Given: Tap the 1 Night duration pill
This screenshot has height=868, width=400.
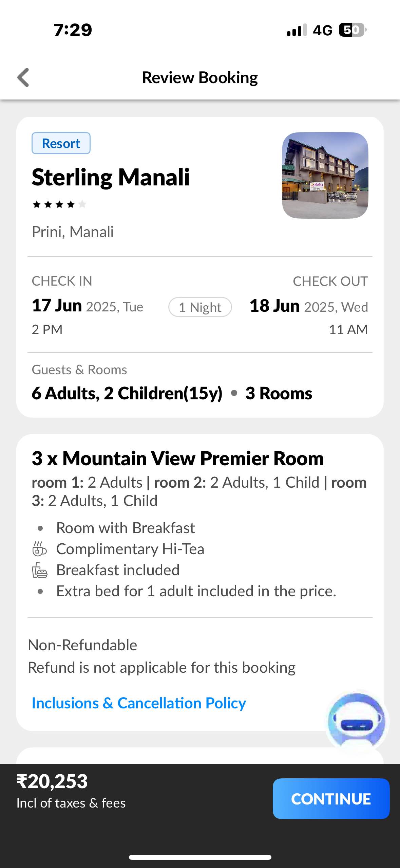Looking at the screenshot, I should click(x=200, y=307).
